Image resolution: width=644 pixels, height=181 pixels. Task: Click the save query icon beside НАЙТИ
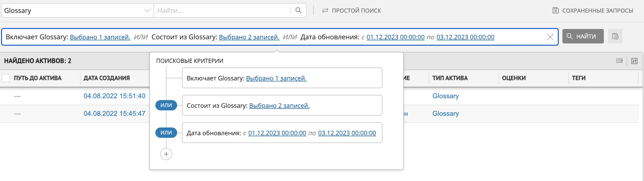click(x=615, y=36)
